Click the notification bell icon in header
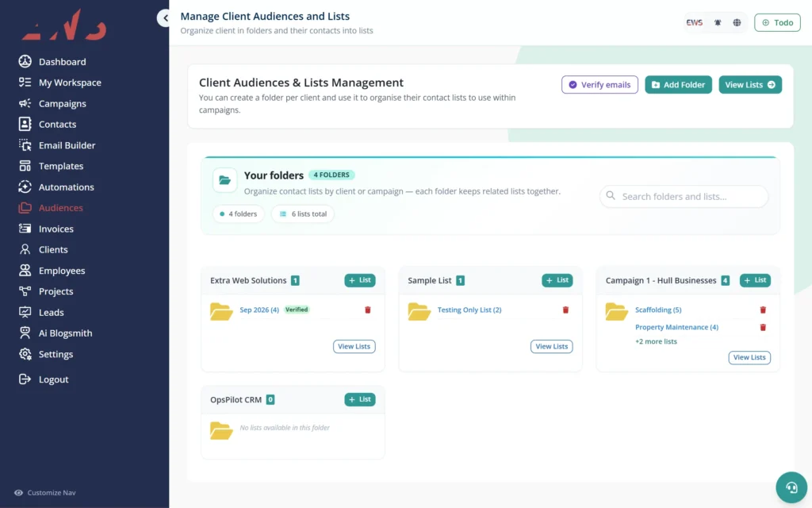This screenshot has width=812, height=508. coord(718,23)
